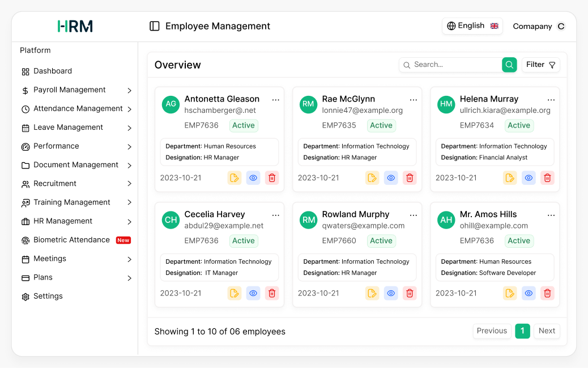Edit Antonetta Gleason's record
588x368 pixels.
click(x=235, y=177)
